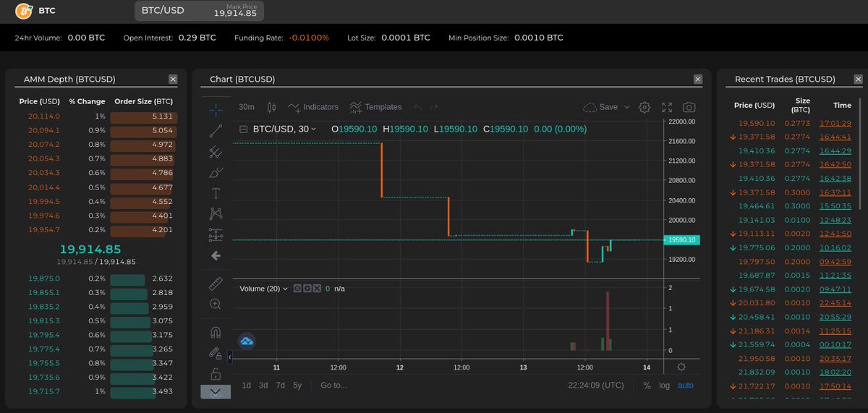Select the 19,875.0 bid price row
Screen dimensions: 868x413
click(x=96, y=278)
